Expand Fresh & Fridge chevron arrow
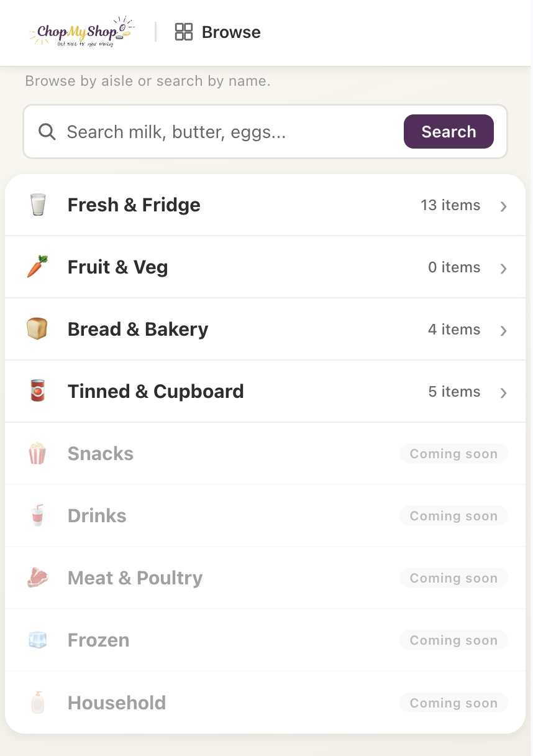Screen dimensions: 533x756 point(504,206)
